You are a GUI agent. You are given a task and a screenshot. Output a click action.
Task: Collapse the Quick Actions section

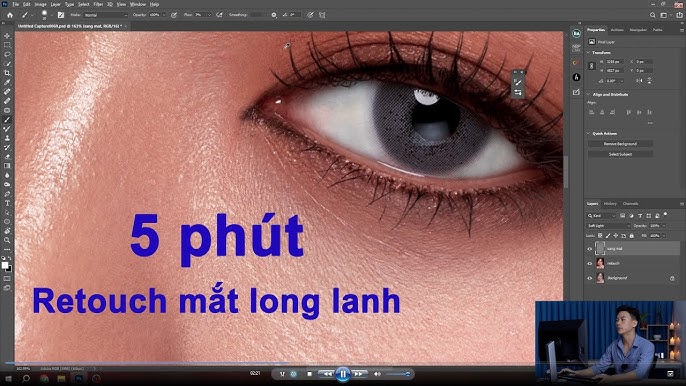click(588, 133)
